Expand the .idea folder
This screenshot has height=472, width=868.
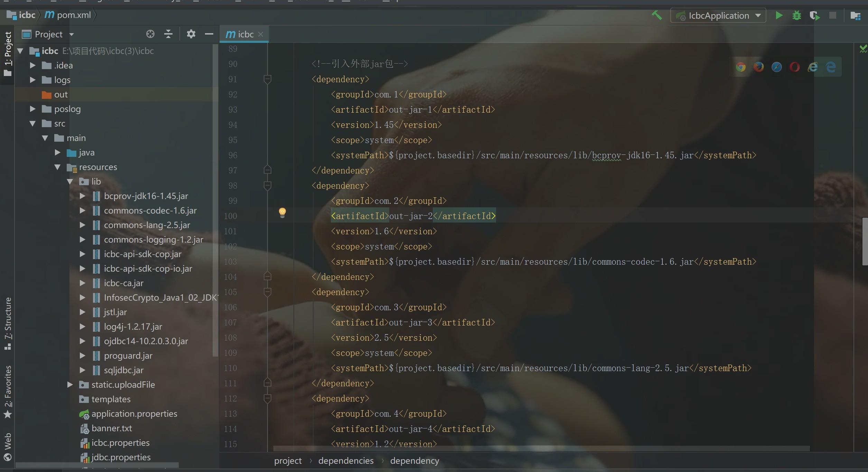coord(32,65)
